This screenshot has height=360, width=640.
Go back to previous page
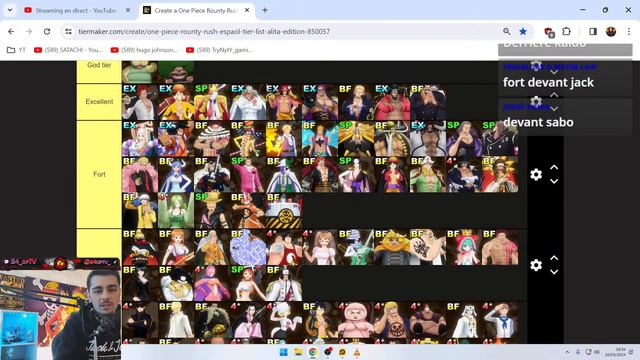pyautogui.click(x=11, y=31)
